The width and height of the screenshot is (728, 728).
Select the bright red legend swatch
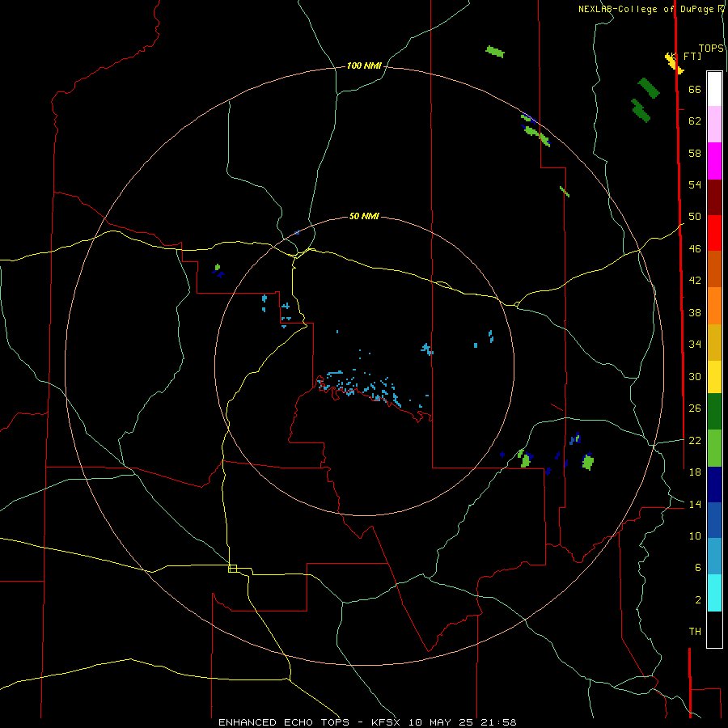714,233
